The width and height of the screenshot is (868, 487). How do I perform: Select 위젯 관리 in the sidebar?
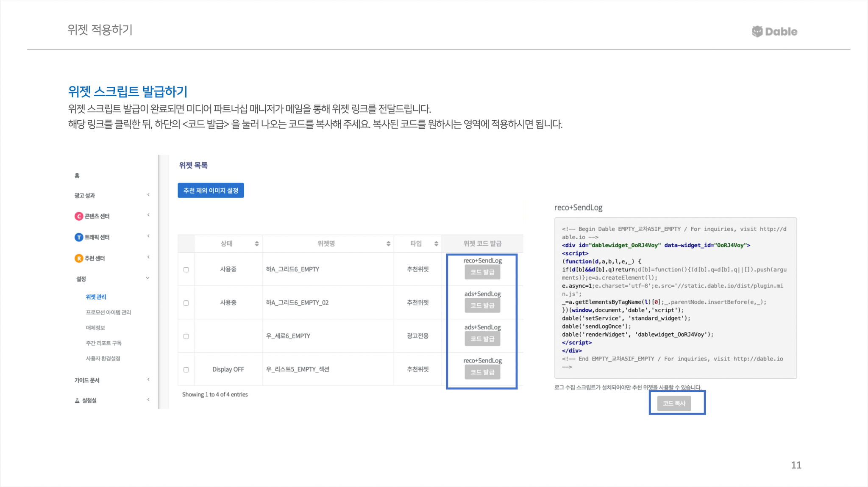[x=96, y=297]
